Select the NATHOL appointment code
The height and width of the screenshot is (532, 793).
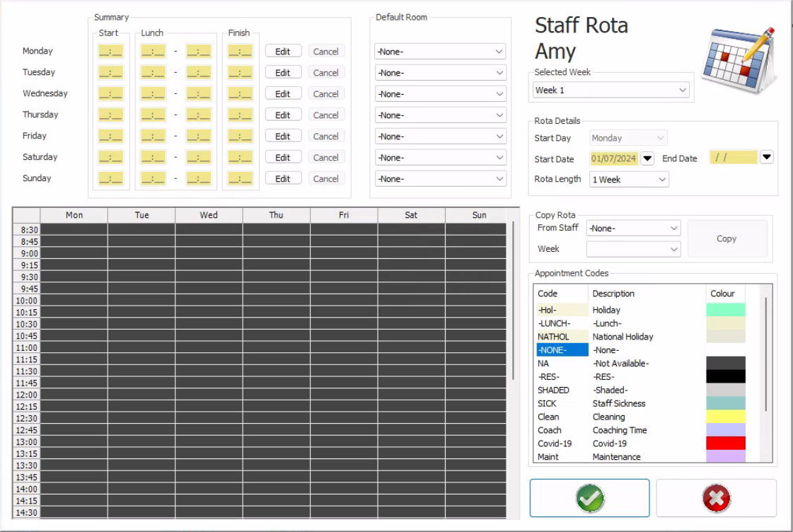tap(562, 337)
